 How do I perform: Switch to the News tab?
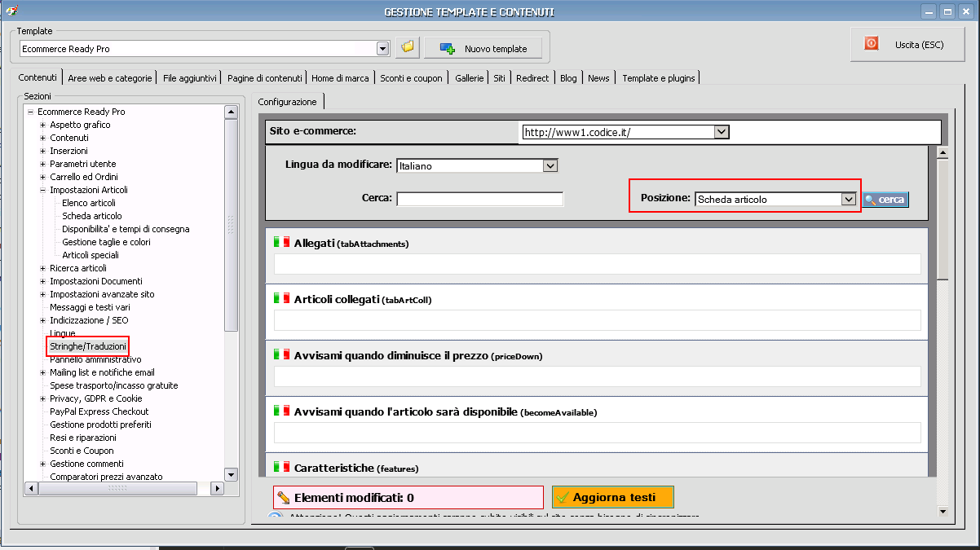click(x=598, y=78)
